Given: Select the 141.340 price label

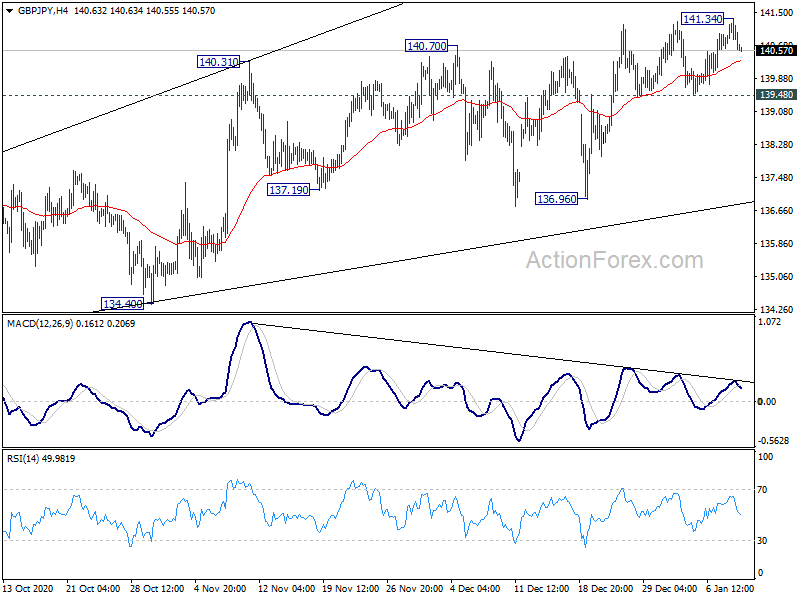Looking at the screenshot, I should [x=703, y=19].
